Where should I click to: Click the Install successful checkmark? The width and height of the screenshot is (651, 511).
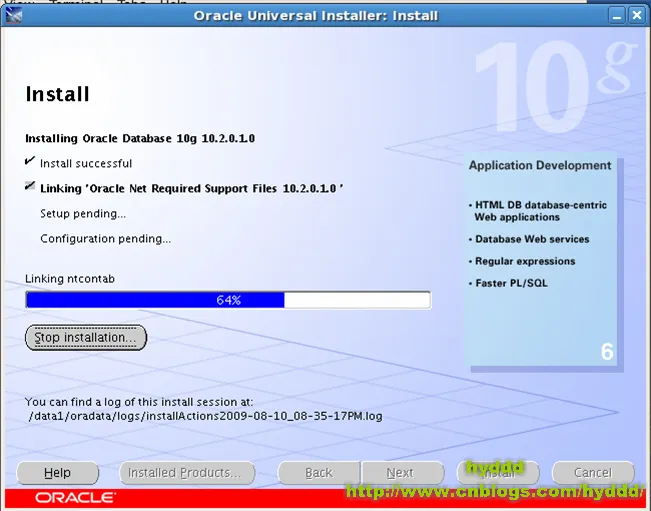pyautogui.click(x=29, y=161)
